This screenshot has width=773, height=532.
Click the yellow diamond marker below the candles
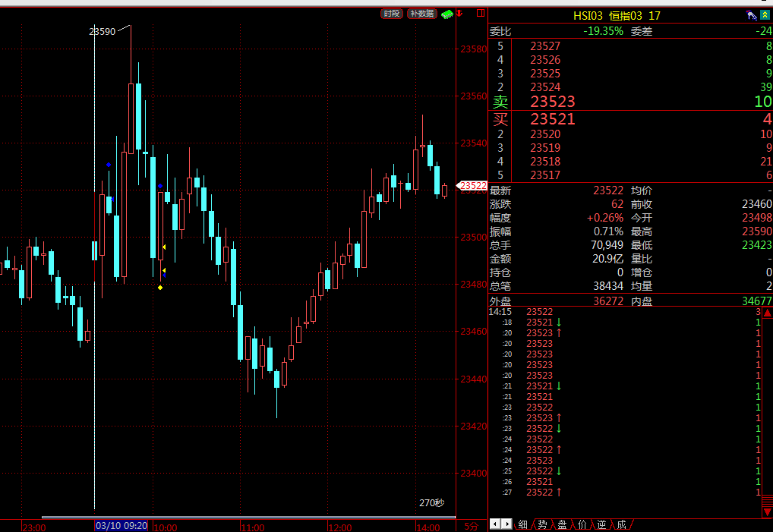pyautogui.click(x=160, y=288)
